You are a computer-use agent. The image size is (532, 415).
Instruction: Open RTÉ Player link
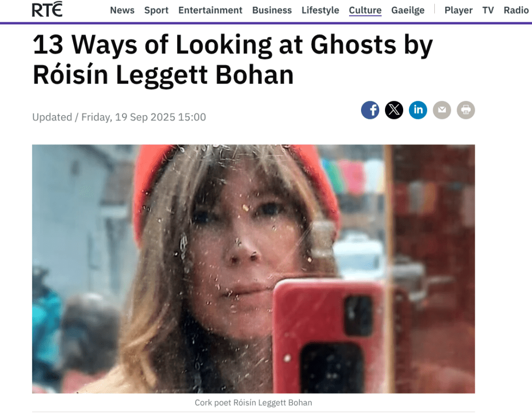(x=458, y=10)
